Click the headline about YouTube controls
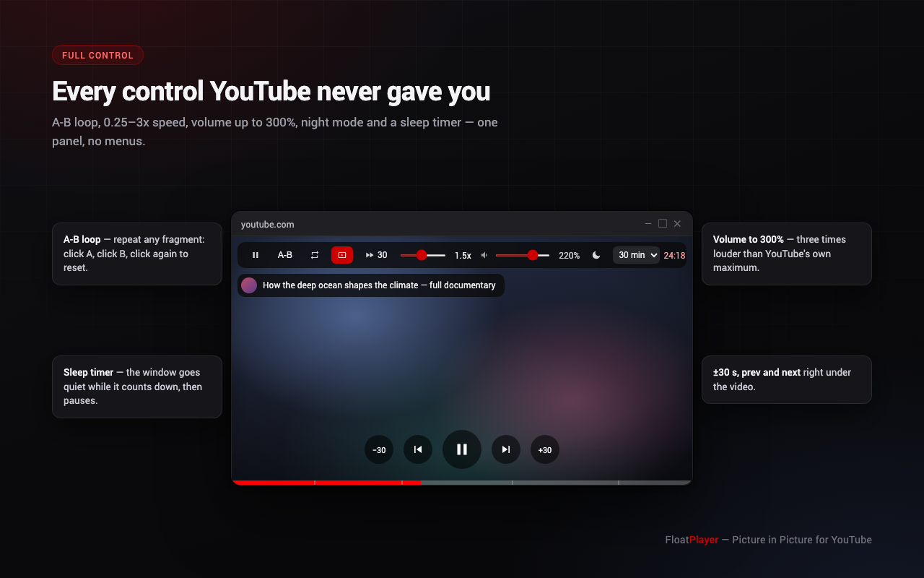Viewport: 924px width, 578px height. pyautogui.click(x=271, y=92)
